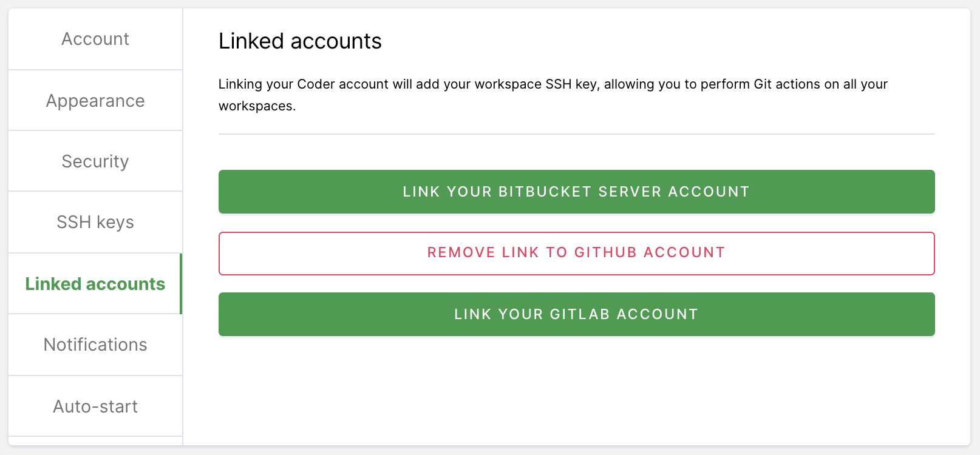Pick Security from the navigation list

coord(95,161)
